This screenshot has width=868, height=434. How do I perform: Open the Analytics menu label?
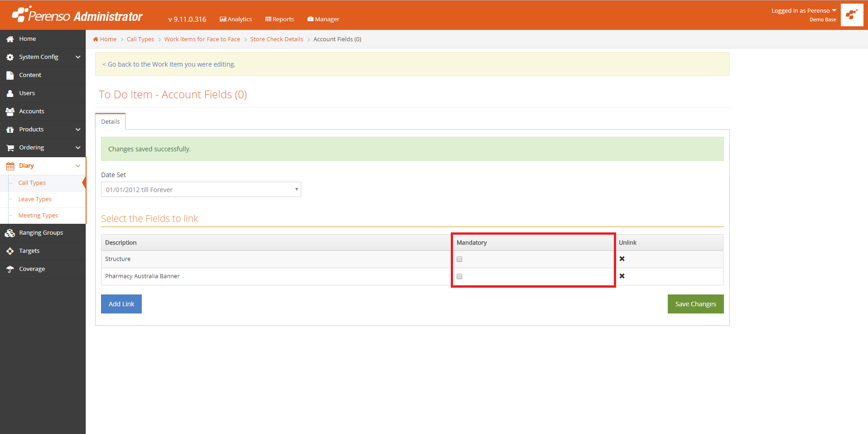pyautogui.click(x=240, y=19)
